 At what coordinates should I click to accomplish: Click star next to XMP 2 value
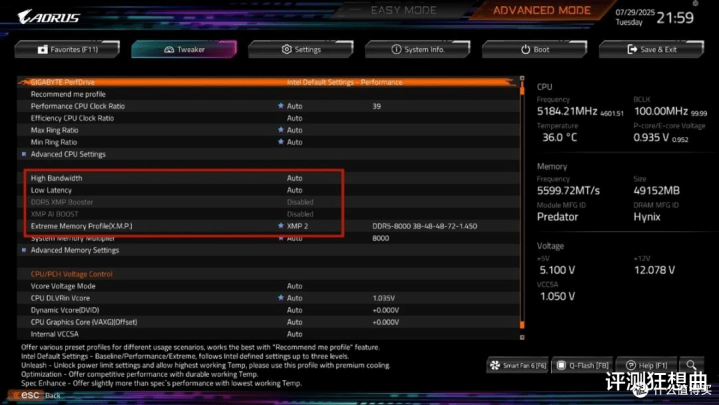[281, 226]
